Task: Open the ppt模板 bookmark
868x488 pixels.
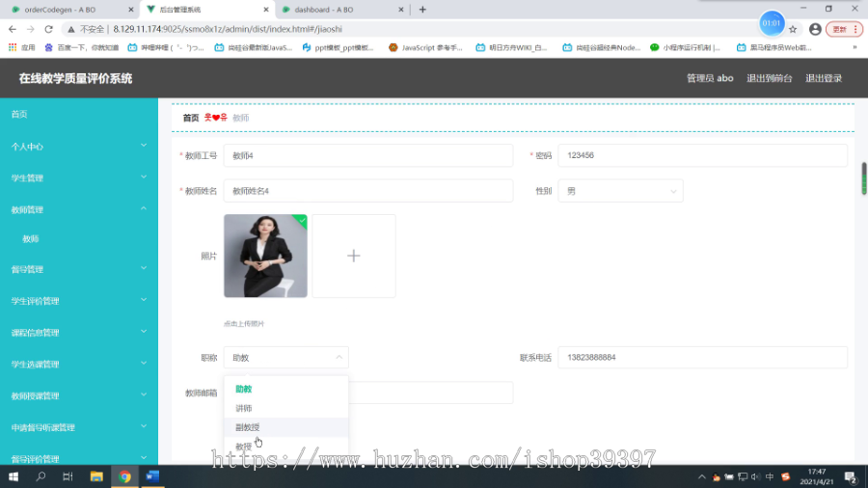Action: [x=338, y=47]
